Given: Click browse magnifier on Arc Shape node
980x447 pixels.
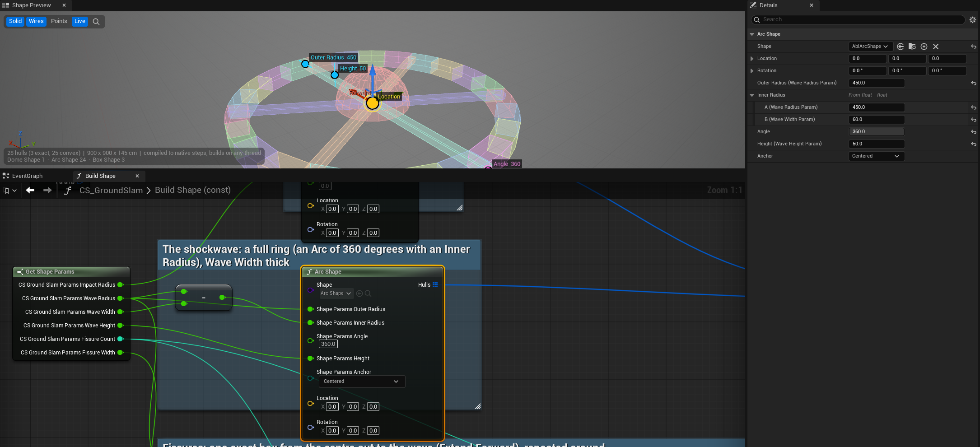Looking at the screenshot, I should (368, 293).
